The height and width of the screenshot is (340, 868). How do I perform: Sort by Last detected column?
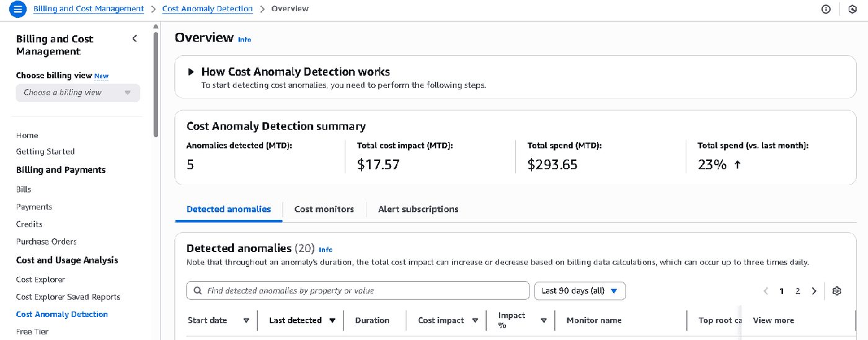point(332,321)
